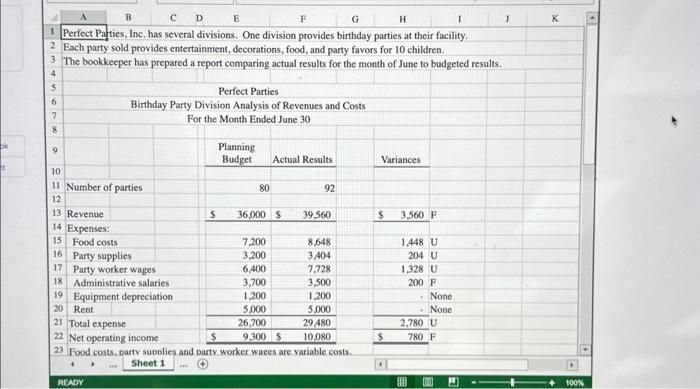Switch to Page Layout view
The height and width of the screenshot is (389, 700).
coord(428,382)
